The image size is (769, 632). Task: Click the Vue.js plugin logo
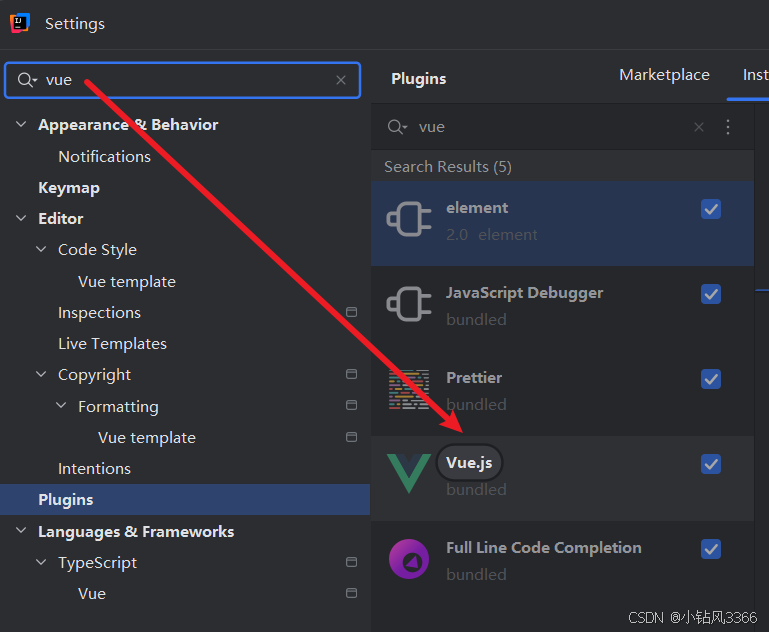coord(409,473)
